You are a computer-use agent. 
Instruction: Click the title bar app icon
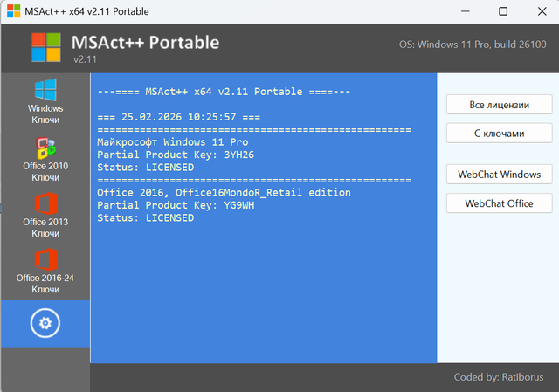point(14,11)
